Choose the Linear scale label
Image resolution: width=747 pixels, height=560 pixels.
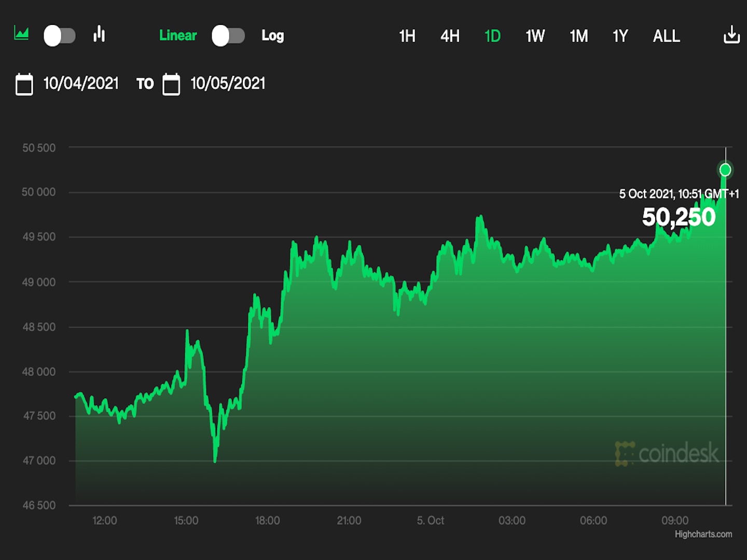click(178, 35)
